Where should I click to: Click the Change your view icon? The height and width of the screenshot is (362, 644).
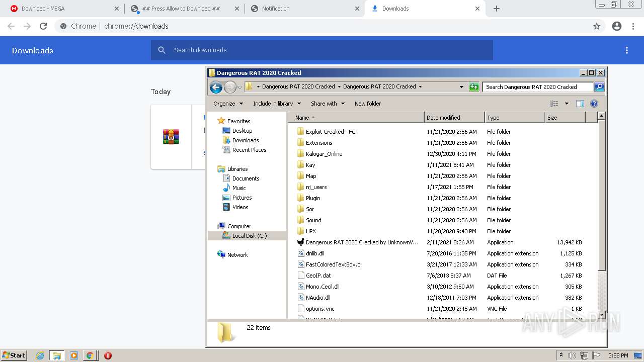click(554, 104)
